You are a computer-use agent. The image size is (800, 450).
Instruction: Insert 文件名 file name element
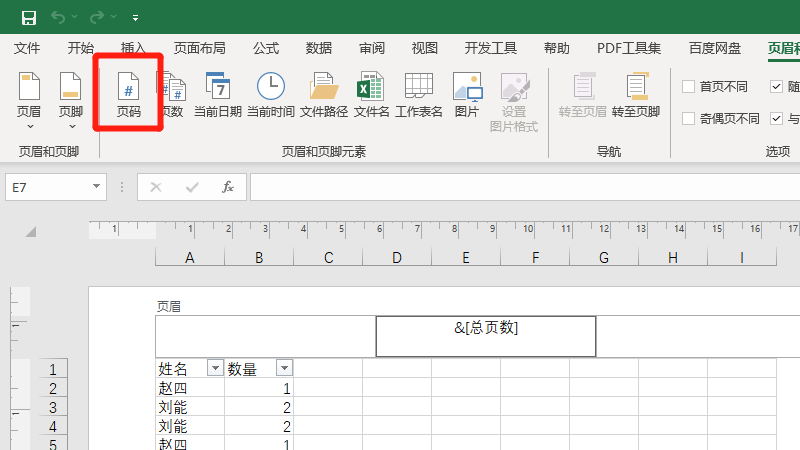pyautogui.click(x=371, y=95)
